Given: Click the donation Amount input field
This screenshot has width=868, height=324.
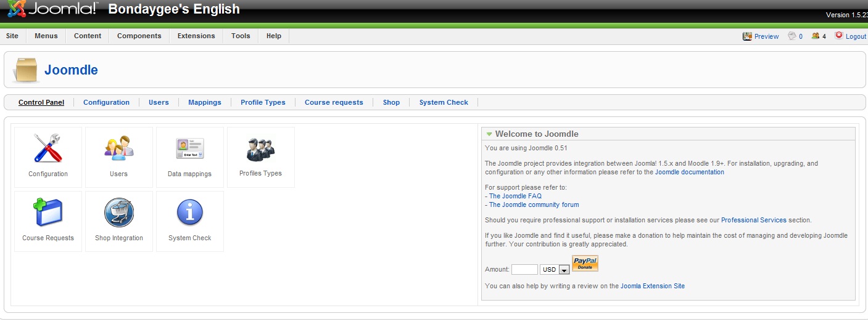Looking at the screenshot, I should (524, 270).
